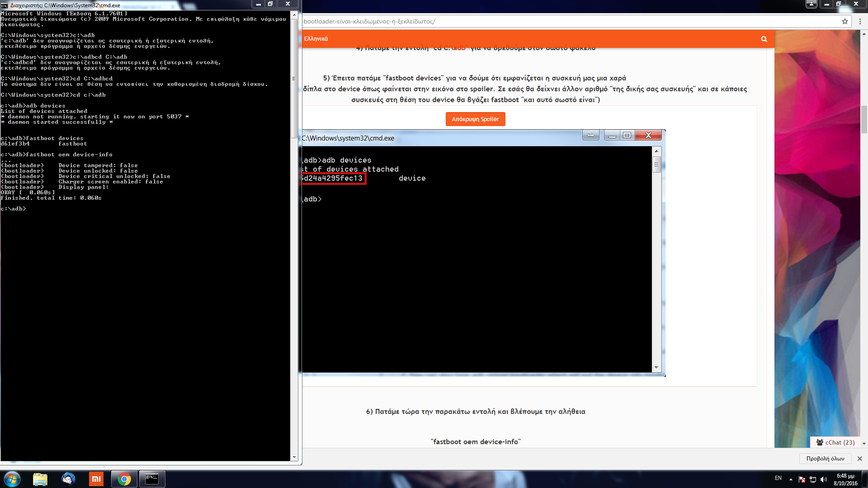Image resolution: width=868 pixels, height=488 pixels.
Task: Click Προβολή όλων button in downloads bar
Action: (825, 459)
